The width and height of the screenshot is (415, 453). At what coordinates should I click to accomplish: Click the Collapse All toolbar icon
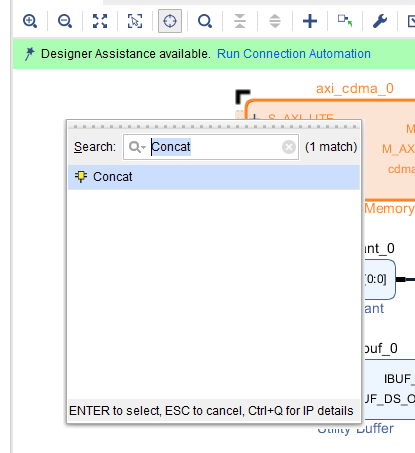point(240,21)
